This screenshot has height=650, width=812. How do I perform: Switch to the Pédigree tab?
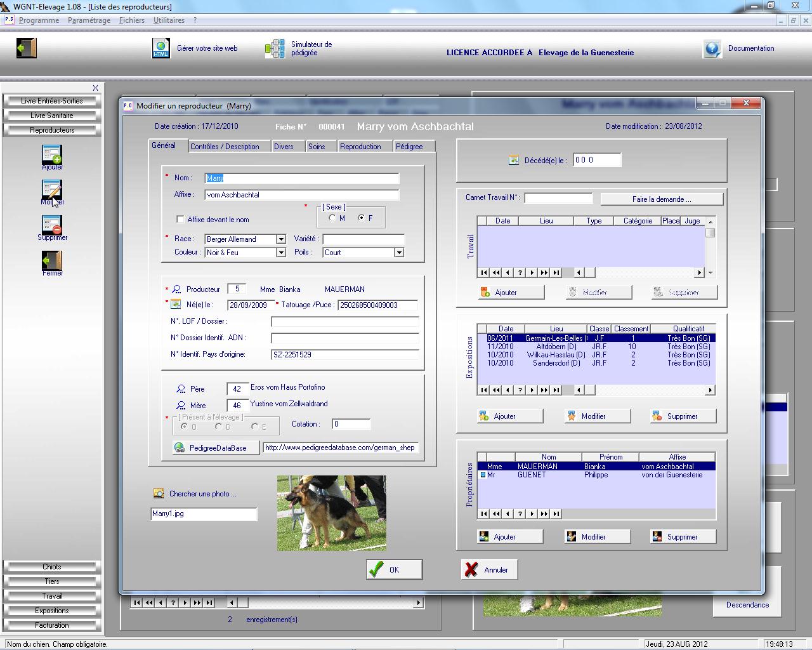coord(409,147)
